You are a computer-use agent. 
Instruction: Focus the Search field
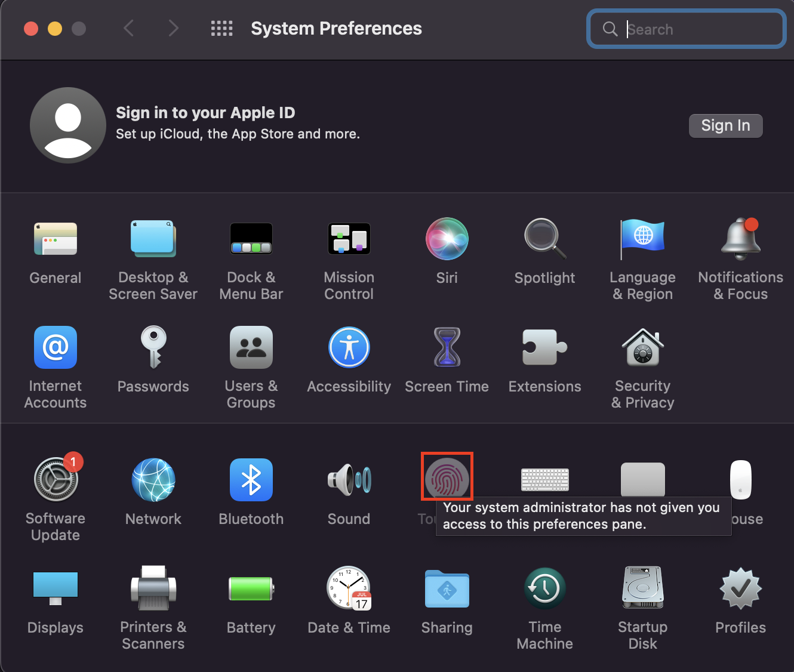pos(687,29)
